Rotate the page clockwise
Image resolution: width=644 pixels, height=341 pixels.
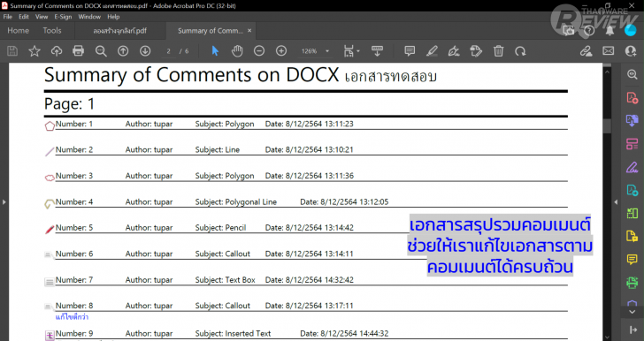click(x=520, y=51)
